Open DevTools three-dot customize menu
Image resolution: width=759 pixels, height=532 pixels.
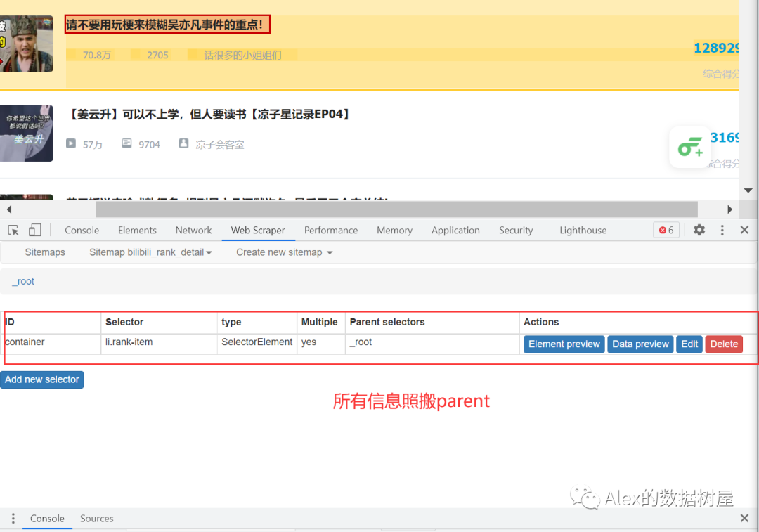tap(722, 230)
